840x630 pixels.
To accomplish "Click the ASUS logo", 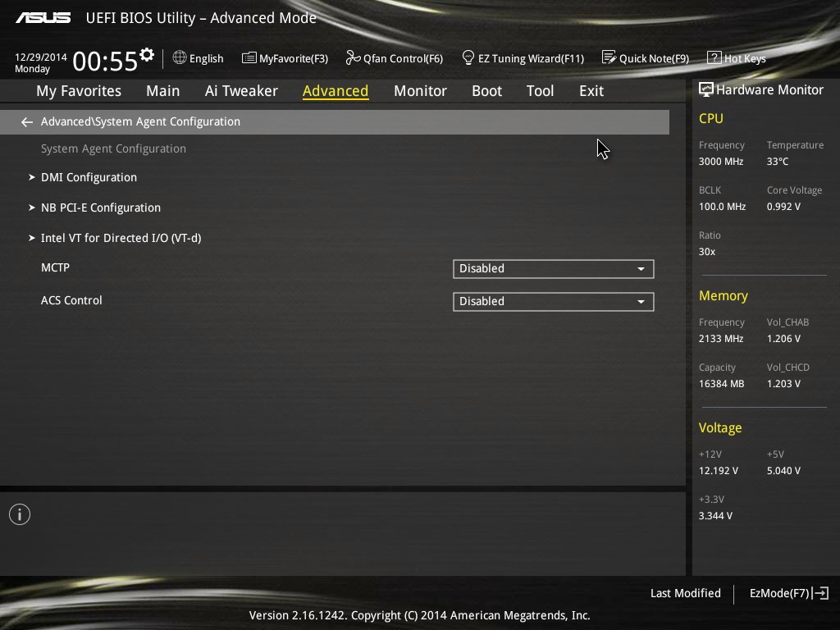I will [x=43, y=18].
